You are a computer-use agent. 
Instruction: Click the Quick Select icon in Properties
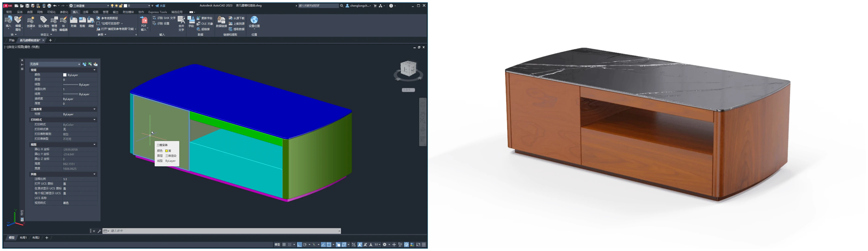click(96, 64)
